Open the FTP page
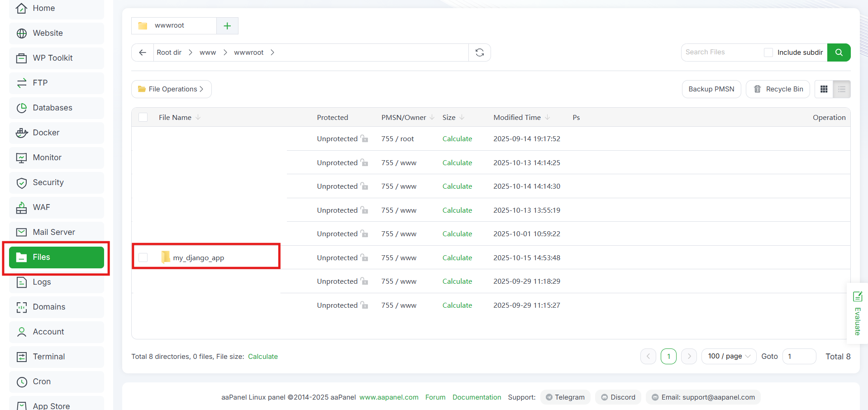The height and width of the screenshot is (410, 868). click(x=57, y=83)
